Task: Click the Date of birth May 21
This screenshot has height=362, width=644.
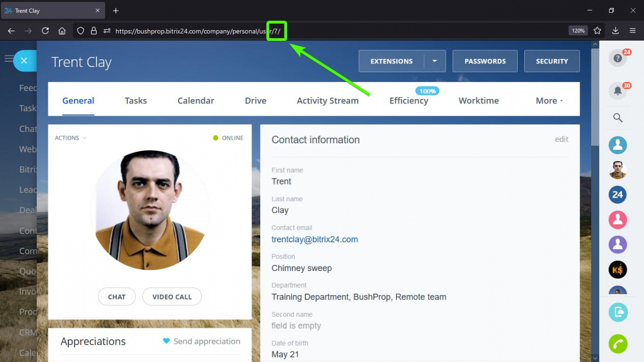Action: pyautogui.click(x=285, y=354)
